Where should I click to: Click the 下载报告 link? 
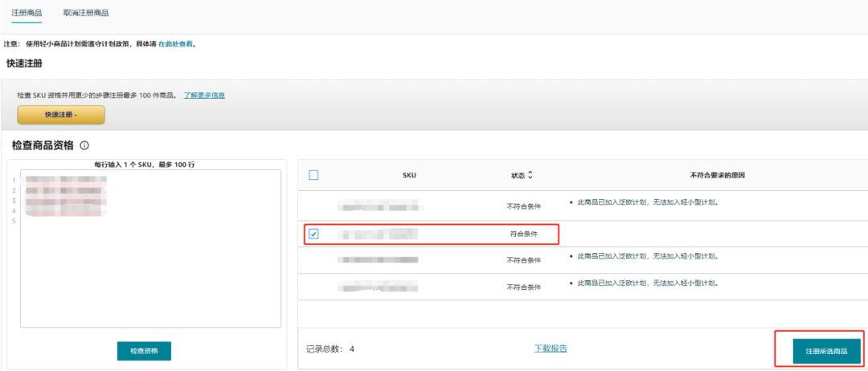tap(551, 349)
